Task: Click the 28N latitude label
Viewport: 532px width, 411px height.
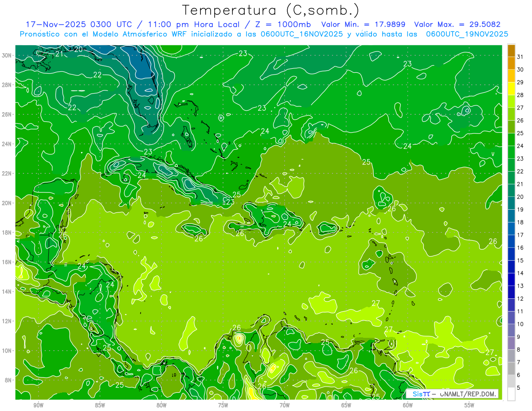Action: (x=7, y=85)
